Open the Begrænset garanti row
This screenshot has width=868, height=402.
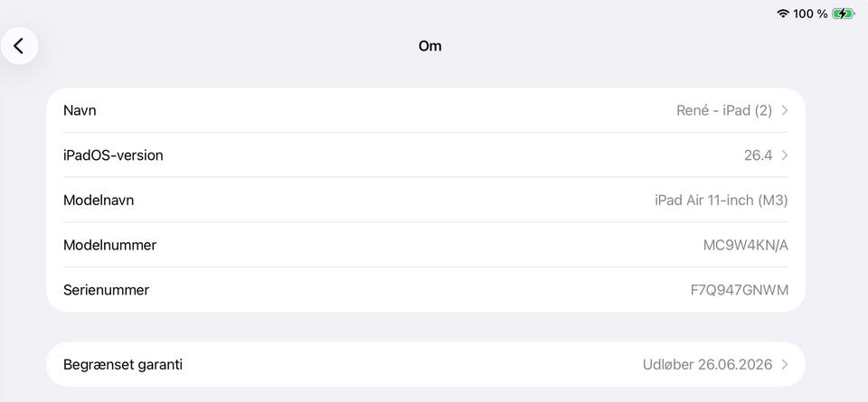(x=123, y=365)
